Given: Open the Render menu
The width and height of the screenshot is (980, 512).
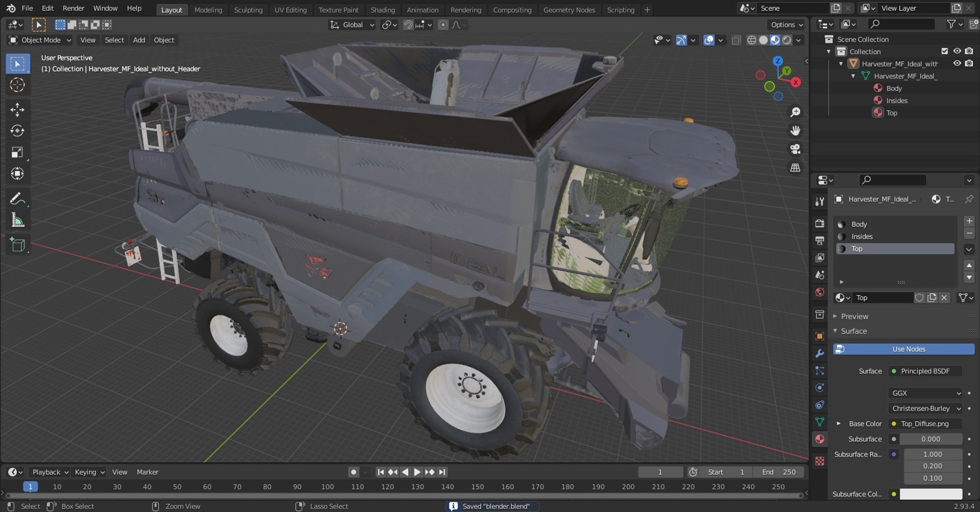Looking at the screenshot, I should point(73,8).
